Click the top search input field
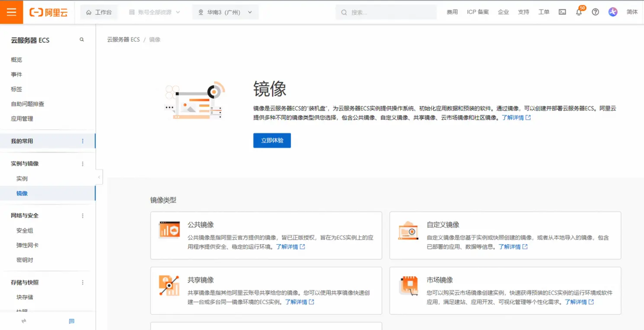 390,12
